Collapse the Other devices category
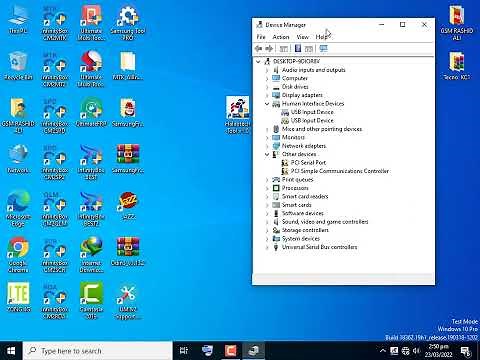480x360 pixels. tap(267, 154)
